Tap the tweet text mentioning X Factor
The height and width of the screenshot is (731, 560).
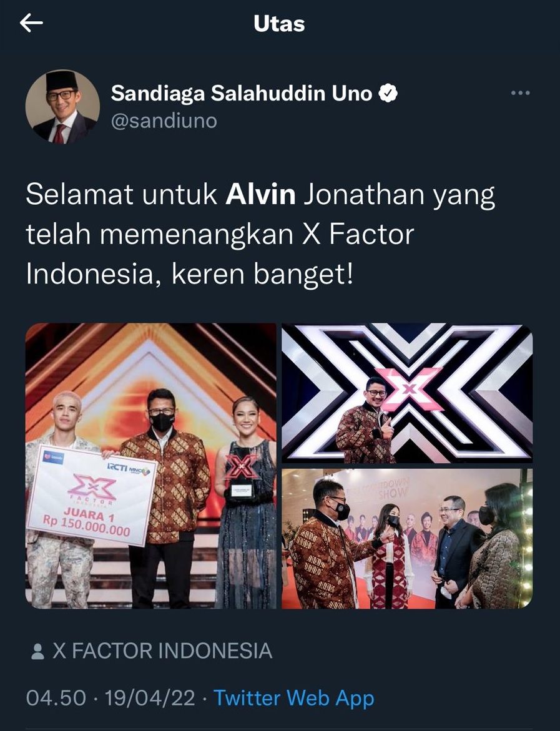[x=260, y=235]
